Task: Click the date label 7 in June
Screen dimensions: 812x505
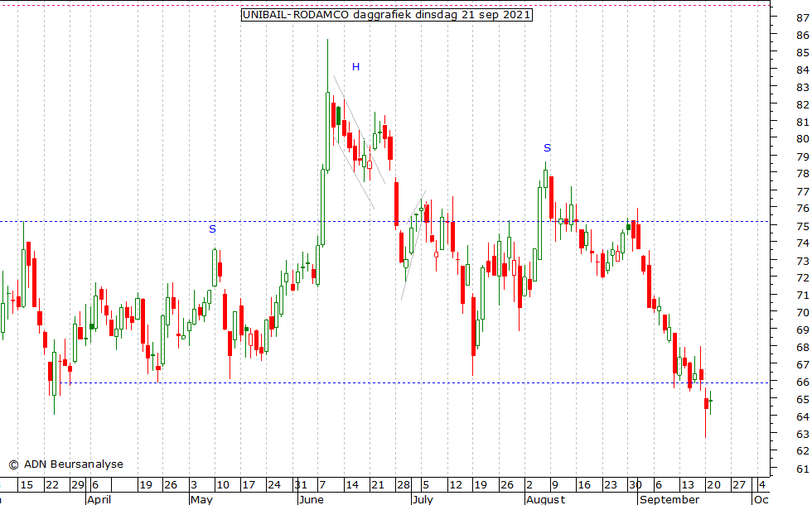Action: coord(322,485)
